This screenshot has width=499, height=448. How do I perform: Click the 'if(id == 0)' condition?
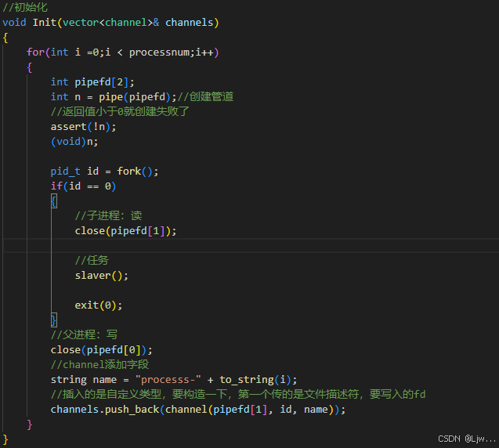click(x=83, y=186)
